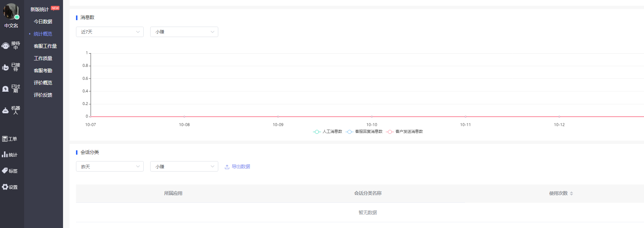Open the 接待中 headset icon
Image resolution: width=644 pixels, height=228 pixels.
pos(5,46)
